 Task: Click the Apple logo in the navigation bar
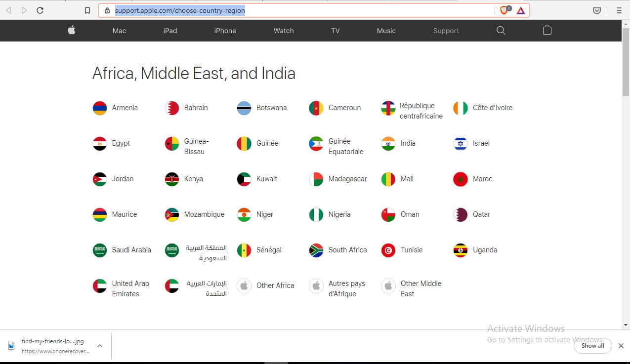point(72,30)
